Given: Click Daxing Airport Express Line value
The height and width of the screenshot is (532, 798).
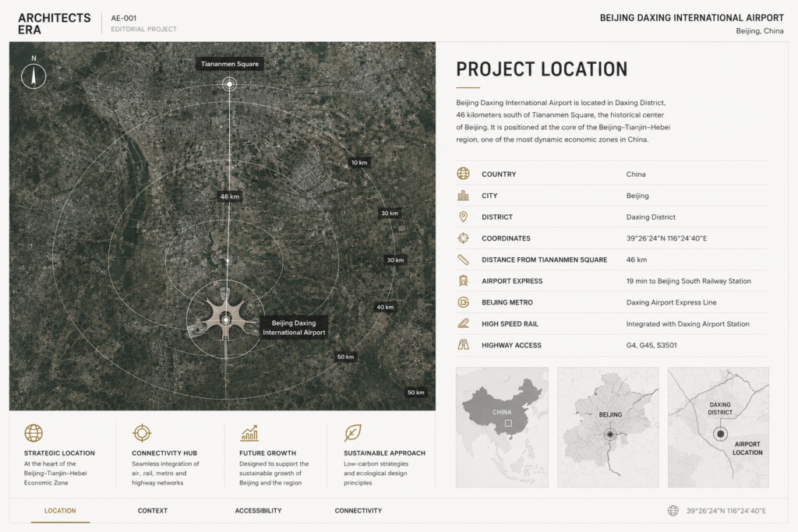Looking at the screenshot, I should click(x=671, y=302).
